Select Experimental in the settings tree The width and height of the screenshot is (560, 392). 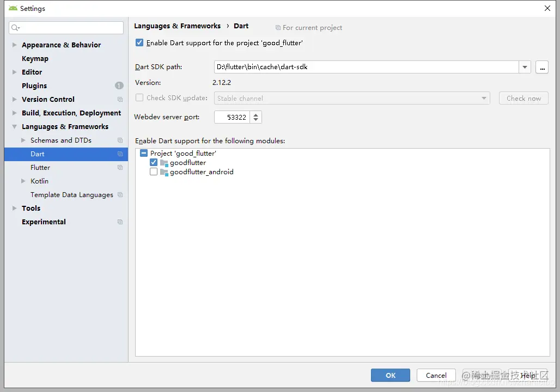coord(44,222)
